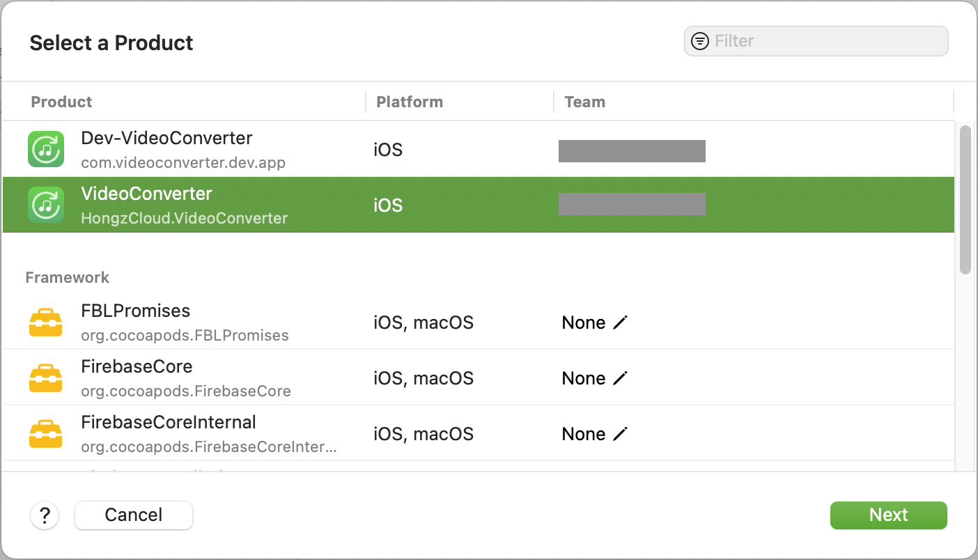
Task: Select the VideoConverter product name
Action: point(146,194)
